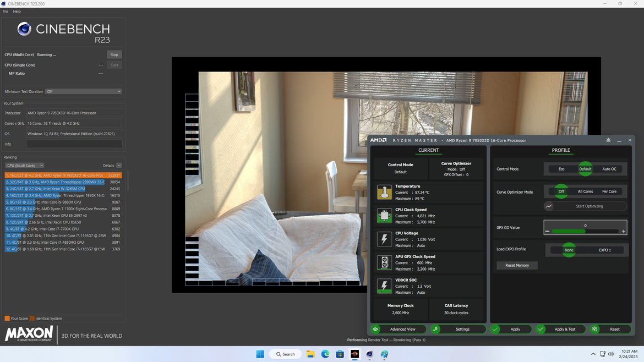Click the checkmark icon on the Apply button
The height and width of the screenshot is (362, 644).
495,329
